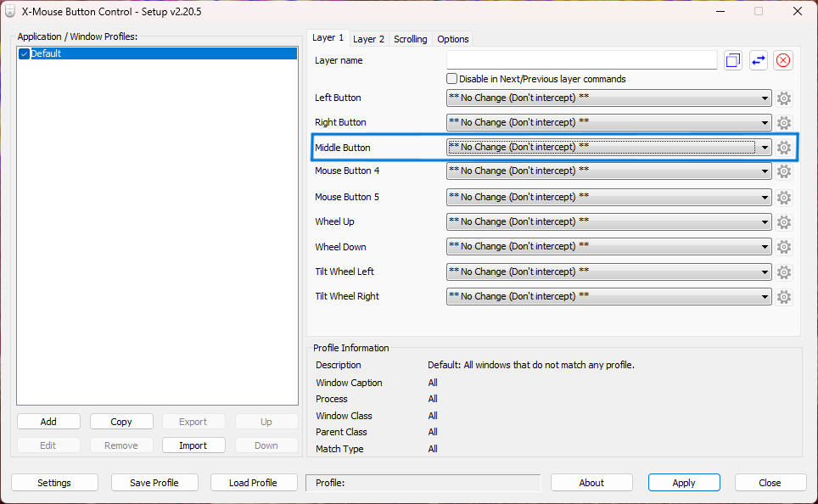
Task: Click the X-Mouse app icon in the title bar
Action: point(10,12)
